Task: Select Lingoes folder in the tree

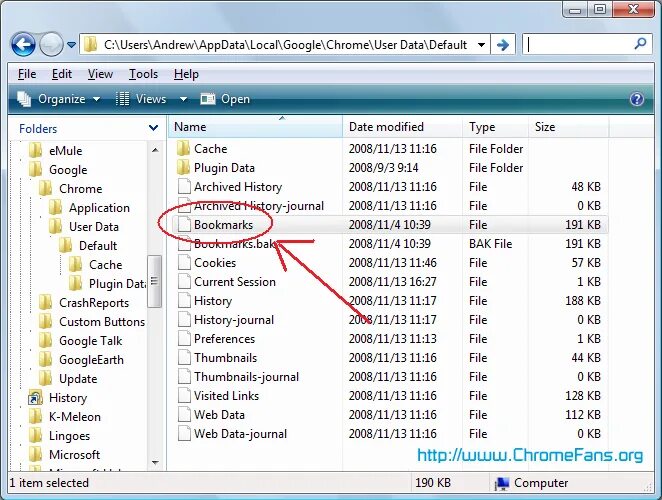Action: pos(59,436)
